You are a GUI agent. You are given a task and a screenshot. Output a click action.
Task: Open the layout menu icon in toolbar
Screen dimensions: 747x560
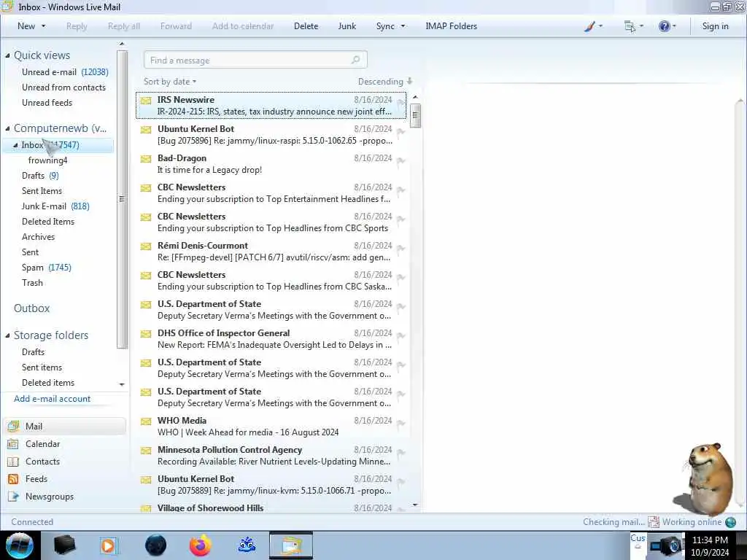(x=630, y=26)
